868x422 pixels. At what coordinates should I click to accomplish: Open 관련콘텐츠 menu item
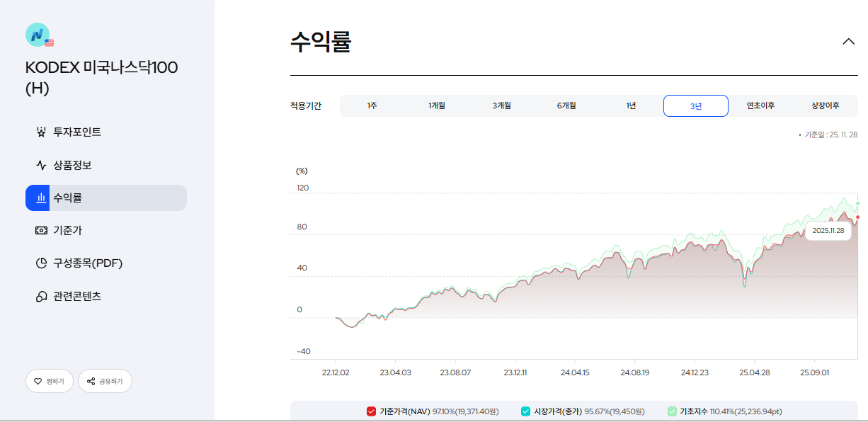[106, 296]
